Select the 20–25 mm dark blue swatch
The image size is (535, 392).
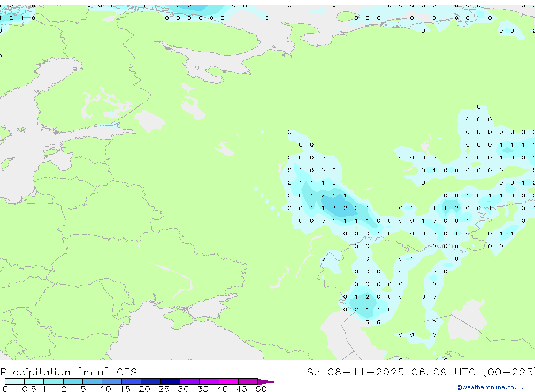pyautogui.click(x=150, y=381)
